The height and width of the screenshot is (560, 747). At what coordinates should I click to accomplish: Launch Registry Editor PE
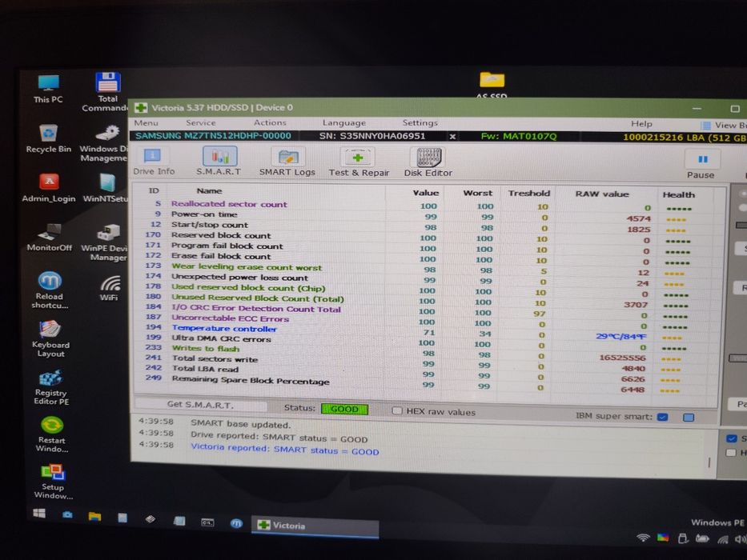point(51,388)
